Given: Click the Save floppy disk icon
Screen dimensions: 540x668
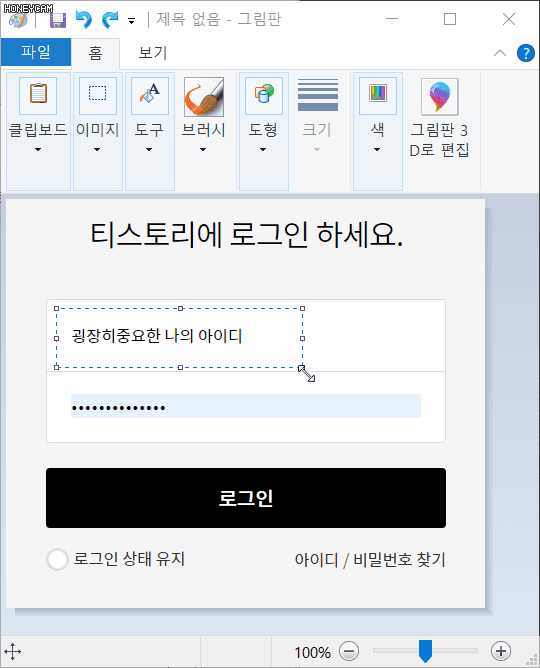Looking at the screenshot, I should 58,20.
